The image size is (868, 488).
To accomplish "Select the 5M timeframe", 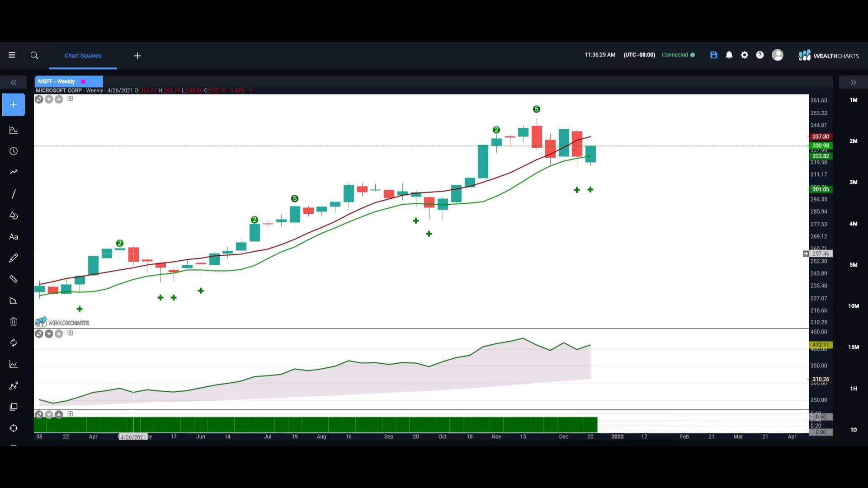I will pyautogui.click(x=853, y=265).
